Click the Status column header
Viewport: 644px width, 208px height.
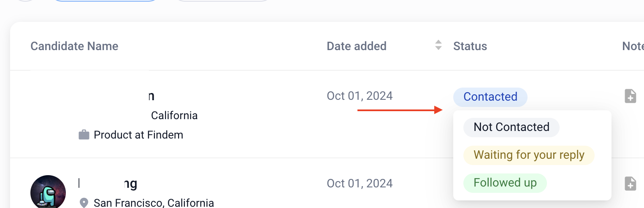[x=470, y=46]
